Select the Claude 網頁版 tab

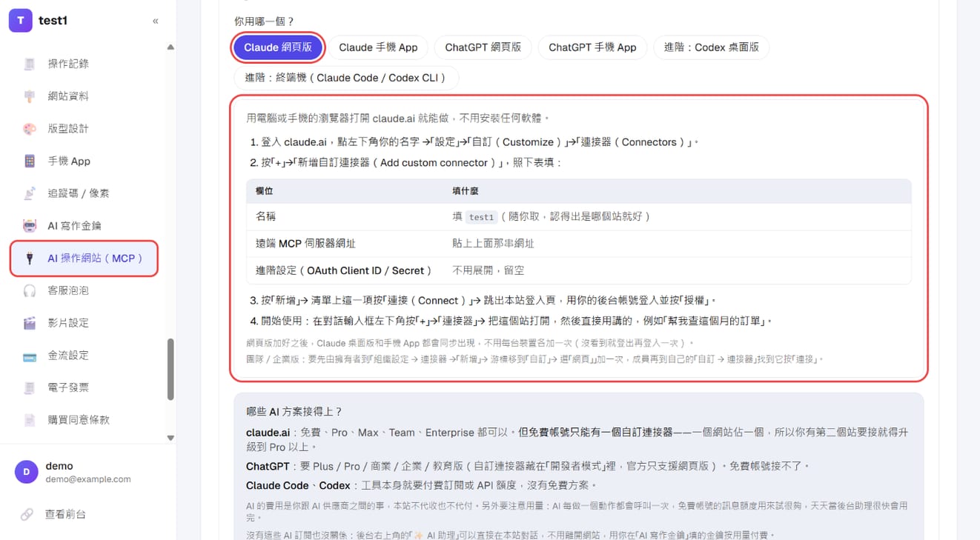coord(278,47)
